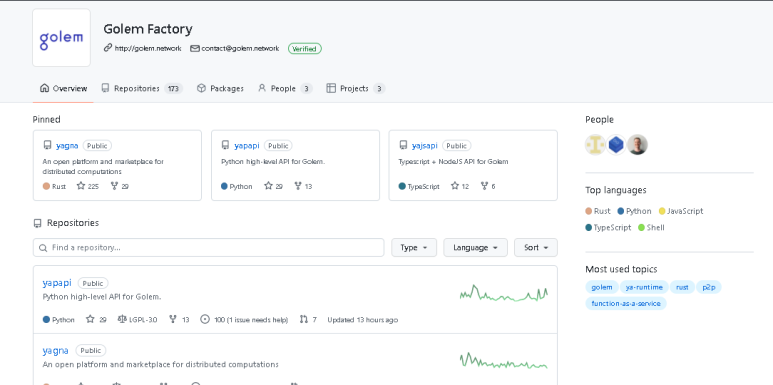This screenshot has width=773, height=385.
Task: Open pinned yapapi repository link
Action: coord(247,145)
